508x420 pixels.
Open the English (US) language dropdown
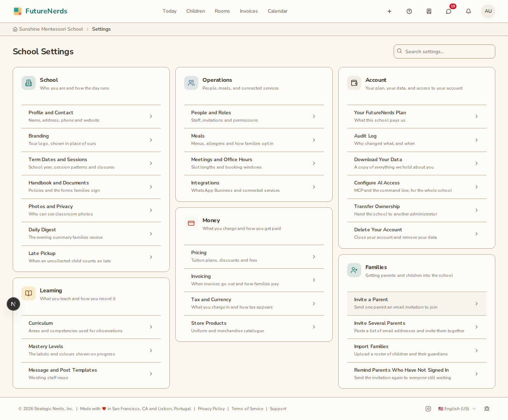[457, 409]
